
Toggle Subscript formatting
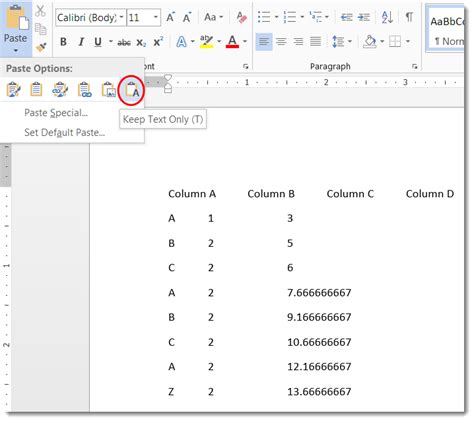pyautogui.click(x=141, y=42)
